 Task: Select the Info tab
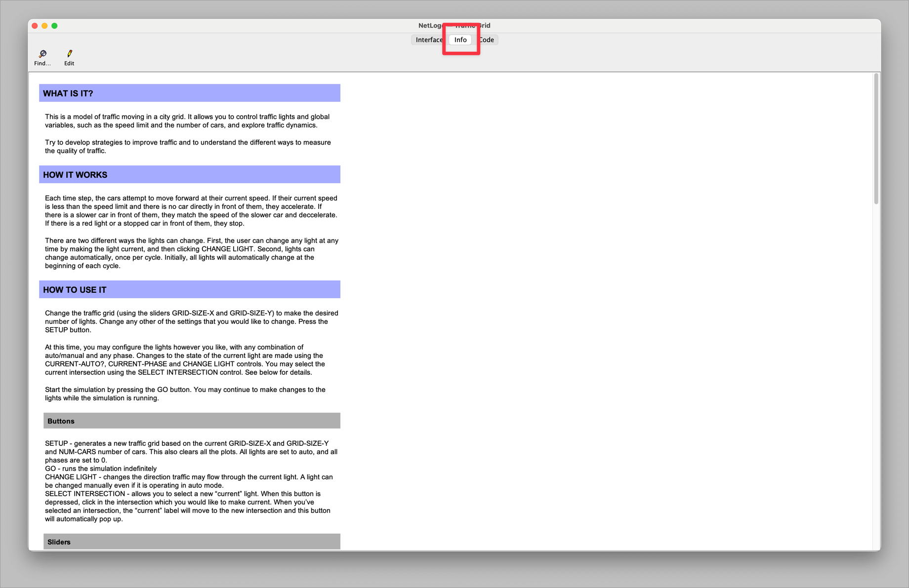tap(460, 39)
